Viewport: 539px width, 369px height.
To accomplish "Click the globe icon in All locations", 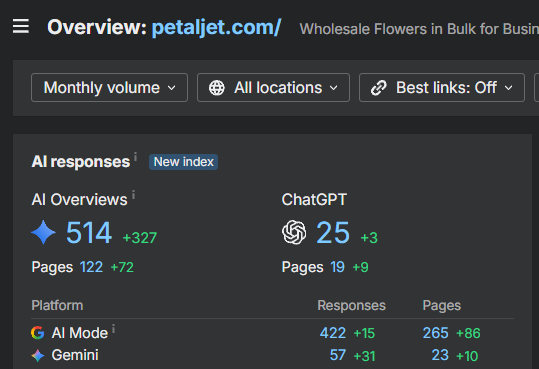I will [217, 88].
